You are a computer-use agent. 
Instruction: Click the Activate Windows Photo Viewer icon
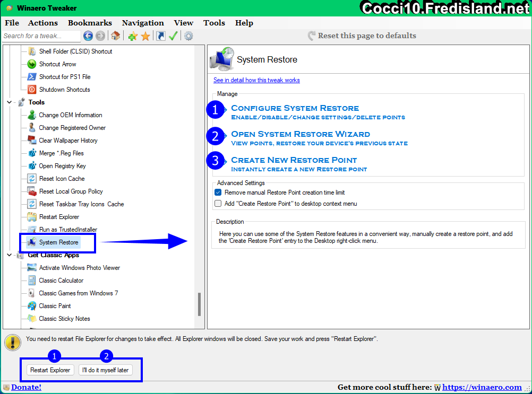coord(32,268)
